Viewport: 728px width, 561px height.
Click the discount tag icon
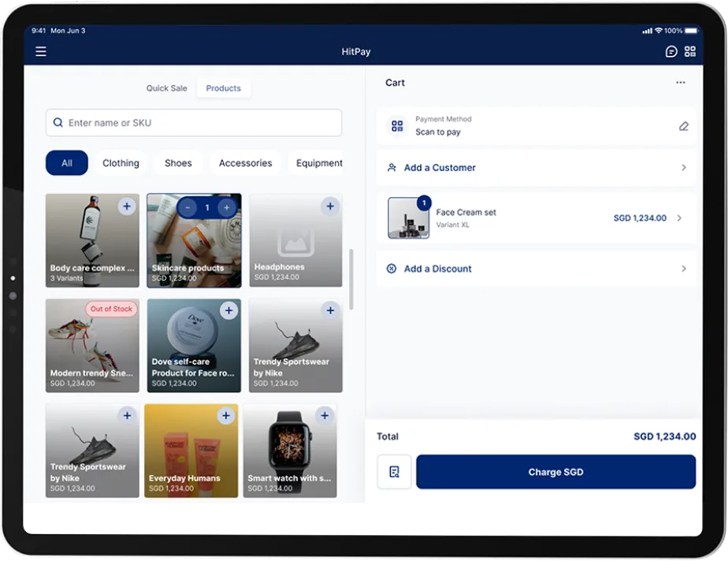[391, 269]
